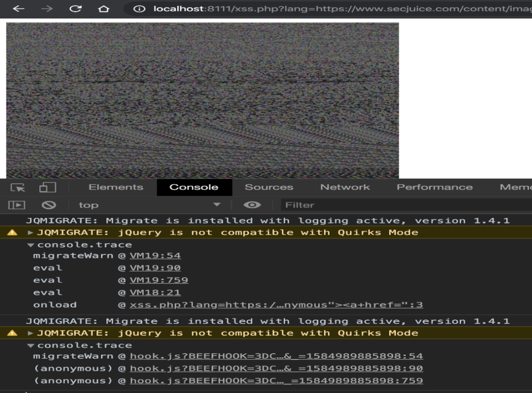Select the 'onload' trace row label
This screenshot has height=393, width=532.
(x=55, y=305)
